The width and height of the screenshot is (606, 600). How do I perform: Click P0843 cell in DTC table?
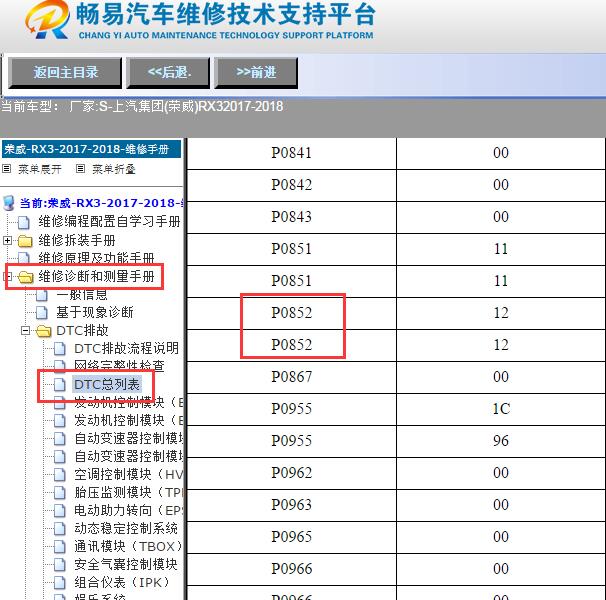pyautogui.click(x=291, y=217)
